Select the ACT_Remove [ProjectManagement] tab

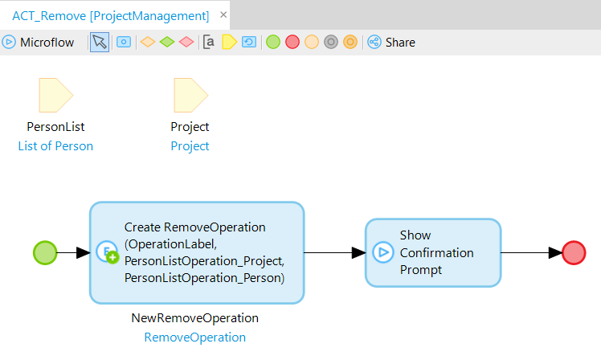(111, 16)
